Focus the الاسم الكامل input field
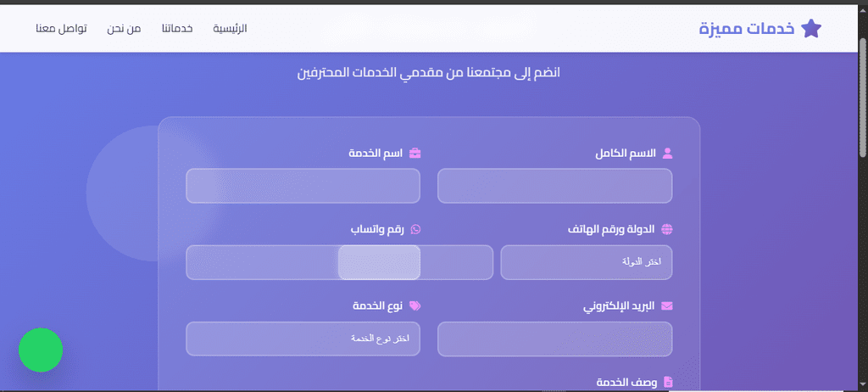Viewport: 868px width, 392px height. (554, 186)
